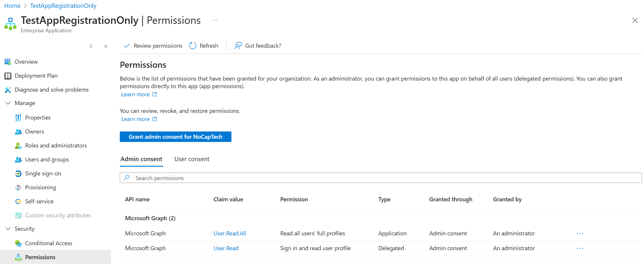
Task: Click the 'Delegated' type cell
Action: coord(391,248)
